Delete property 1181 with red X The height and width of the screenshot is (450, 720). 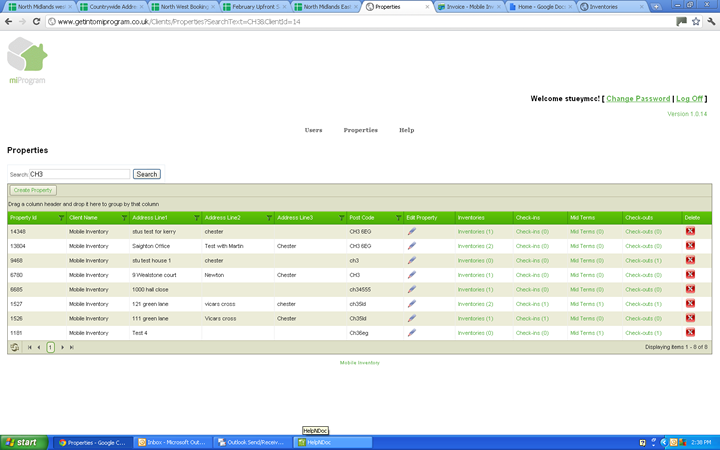(690, 333)
